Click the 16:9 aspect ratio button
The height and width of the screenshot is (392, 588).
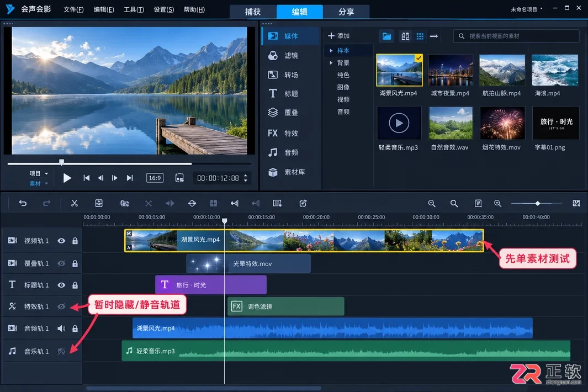click(155, 178)
